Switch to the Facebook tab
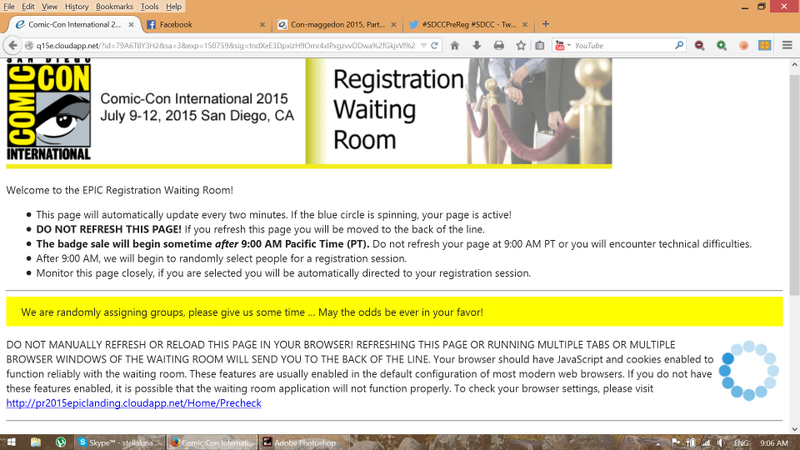Screen dimensions: 800x450 tap(205, 24)
